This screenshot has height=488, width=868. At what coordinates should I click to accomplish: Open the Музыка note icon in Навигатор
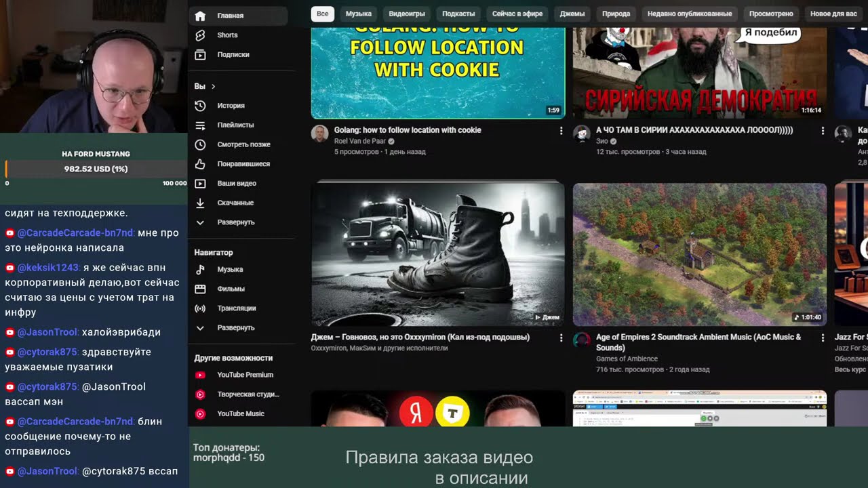(200, 270)
